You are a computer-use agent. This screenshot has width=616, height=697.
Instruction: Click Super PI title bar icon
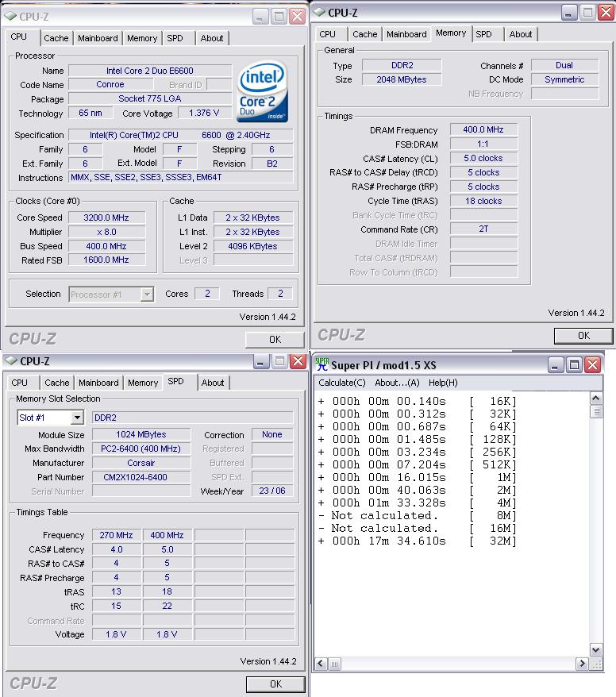pyautogui.click(x=322, y=365)
